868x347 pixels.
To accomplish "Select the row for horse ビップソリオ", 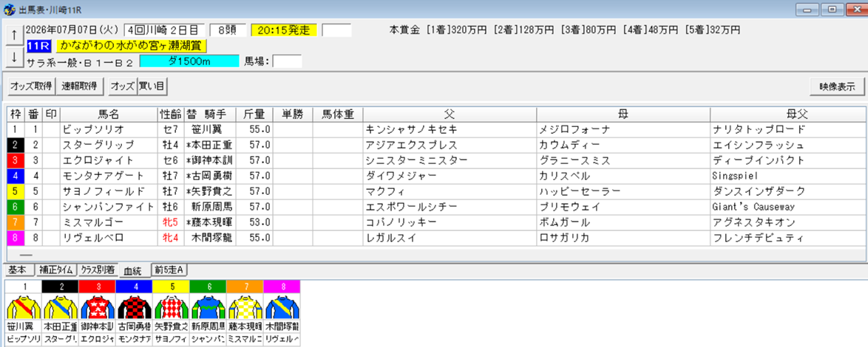I will tap(436, 129).
